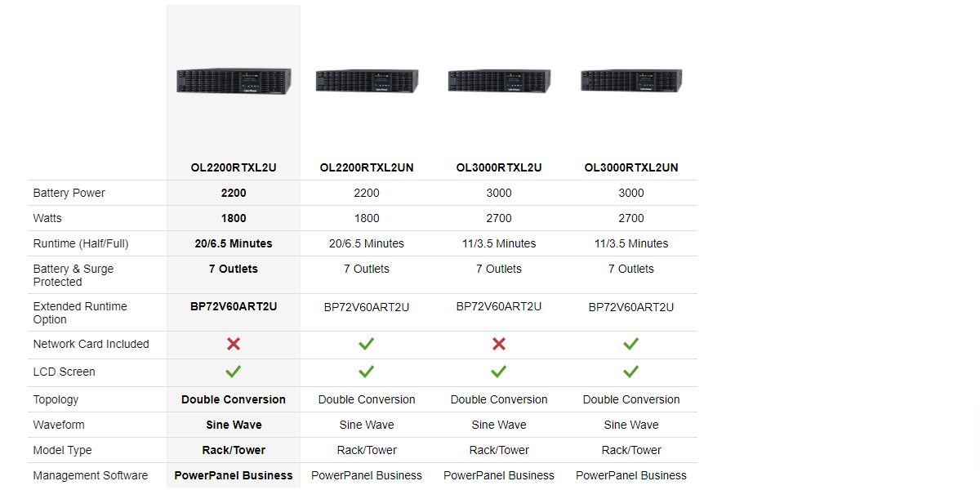Click the OL2200RTXL2U model name
This screenshot has height=490, width=980.
[x=234, y=167]
